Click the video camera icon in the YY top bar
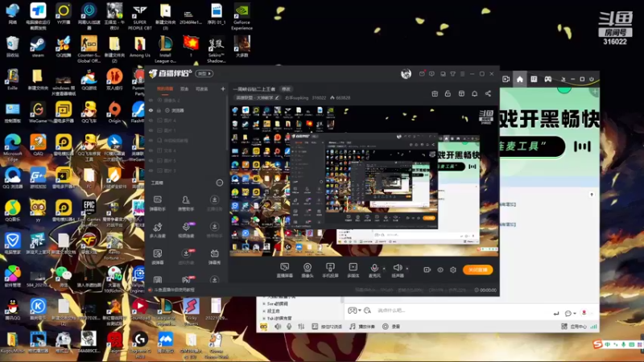Screen dimensions: 644x362 click(506, 79)
